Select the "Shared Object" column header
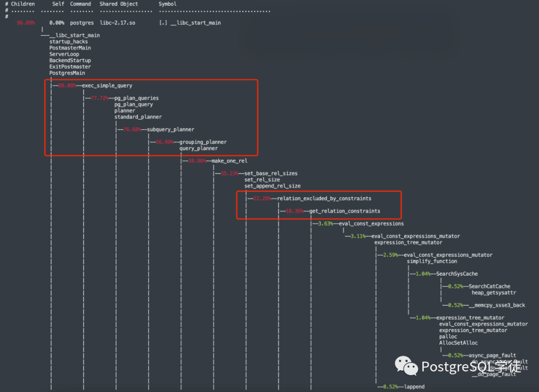 [119, 4]
